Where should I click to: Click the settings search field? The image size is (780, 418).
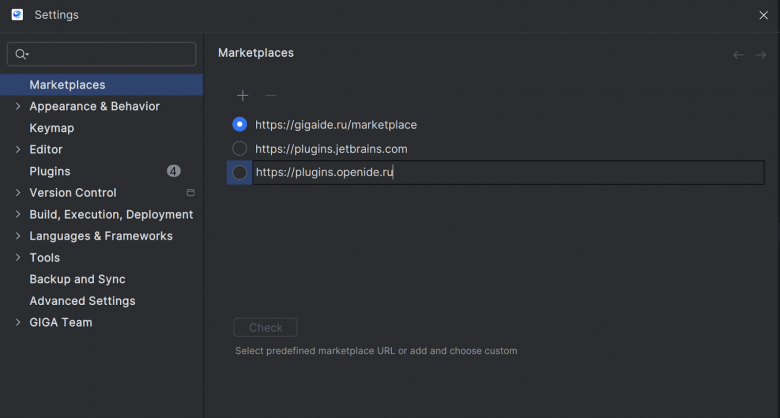[x=110, y=54]
